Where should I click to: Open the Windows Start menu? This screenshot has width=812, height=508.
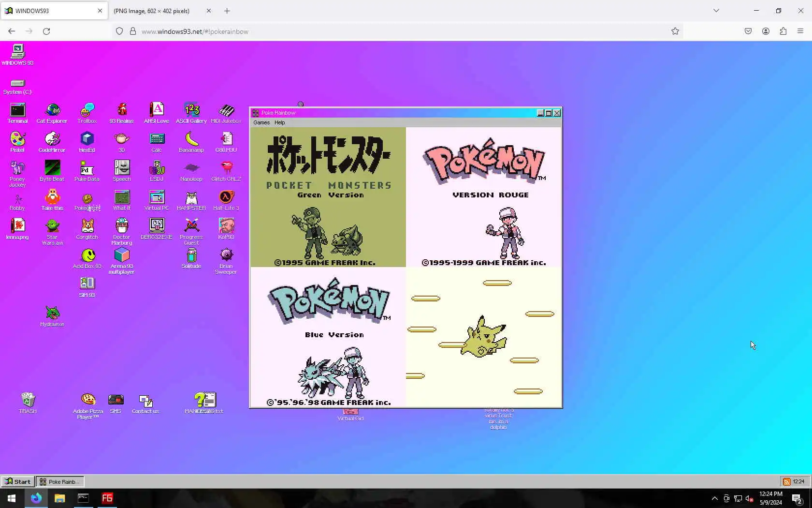coord(12,498)
